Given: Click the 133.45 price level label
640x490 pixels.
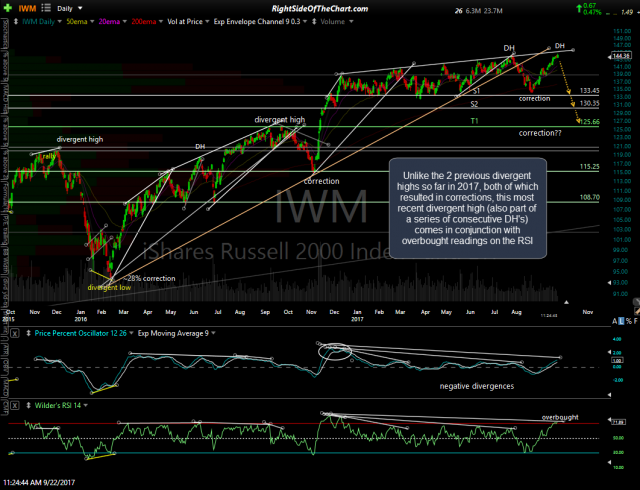Looking at the screenshot, I should pos(589,91).
